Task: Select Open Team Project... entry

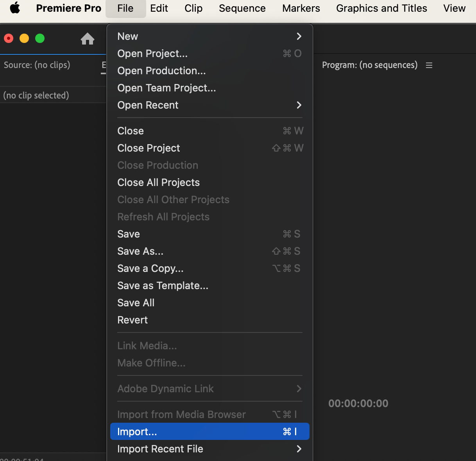Action: point(210,88)
